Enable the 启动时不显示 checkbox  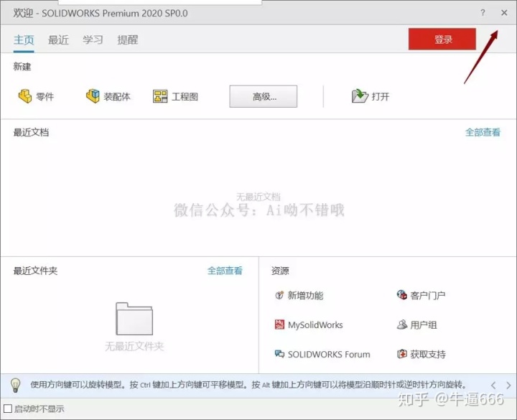[x=8, y=409]
